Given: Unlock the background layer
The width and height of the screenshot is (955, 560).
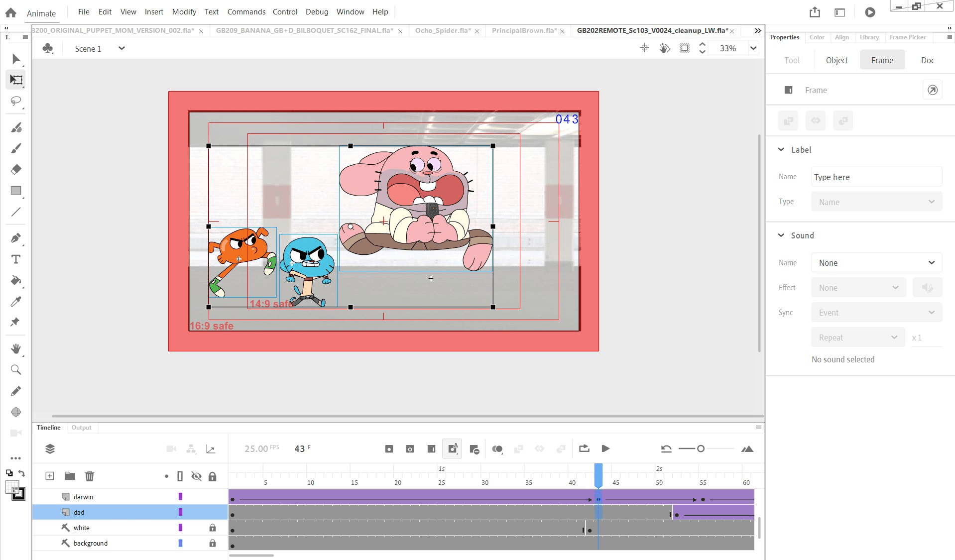Looking at the screenshot, I should point(213,543).
